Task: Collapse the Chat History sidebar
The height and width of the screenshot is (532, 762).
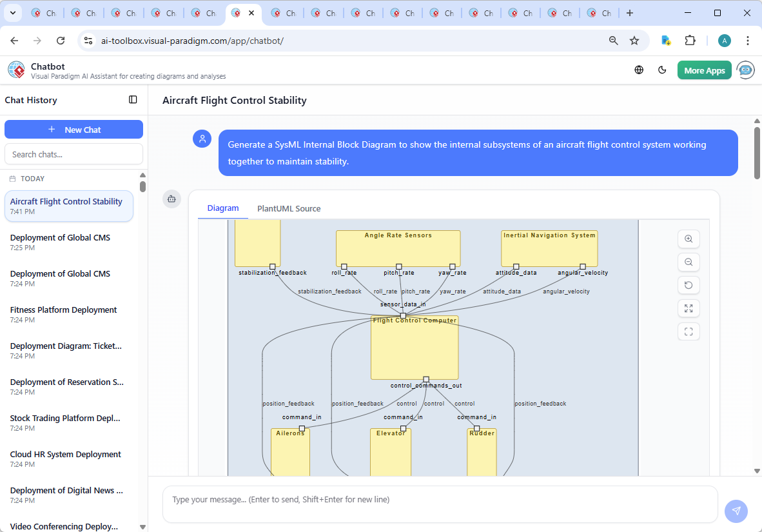Action: point(133,99)
